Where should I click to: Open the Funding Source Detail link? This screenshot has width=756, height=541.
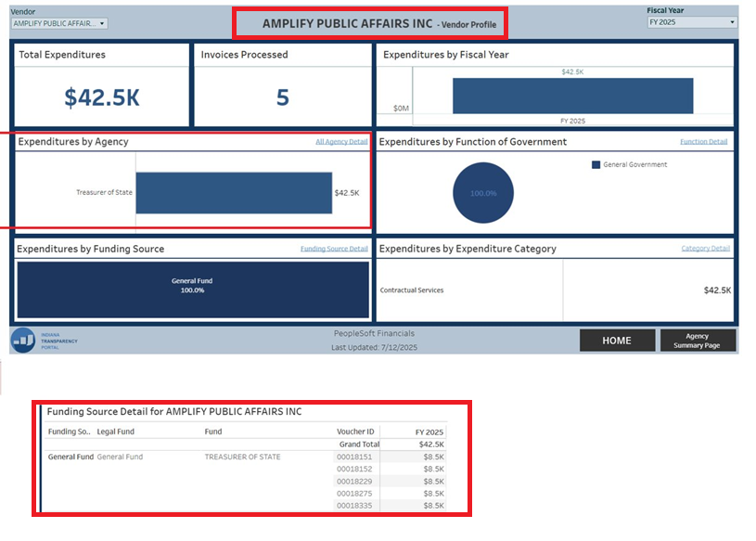pyautogui.click(x=334, y=249)
